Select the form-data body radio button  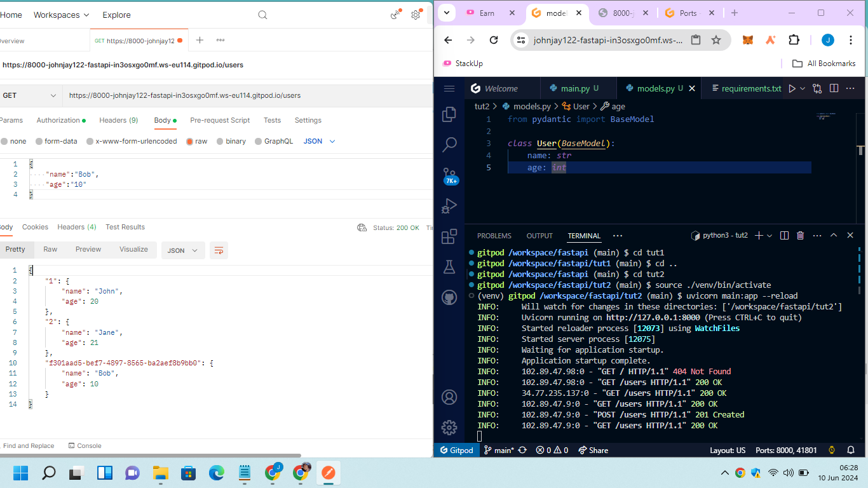click(x=39, y=141)
